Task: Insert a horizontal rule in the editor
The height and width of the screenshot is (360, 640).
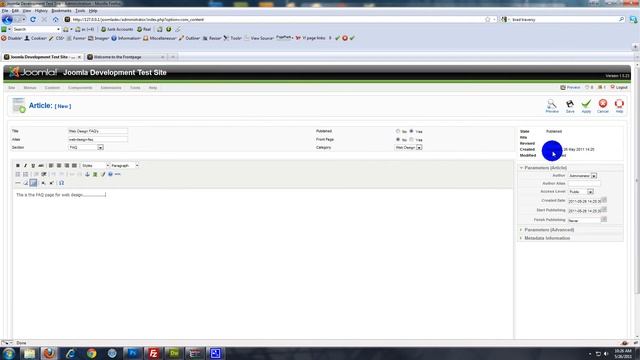Action: [18, 183]
